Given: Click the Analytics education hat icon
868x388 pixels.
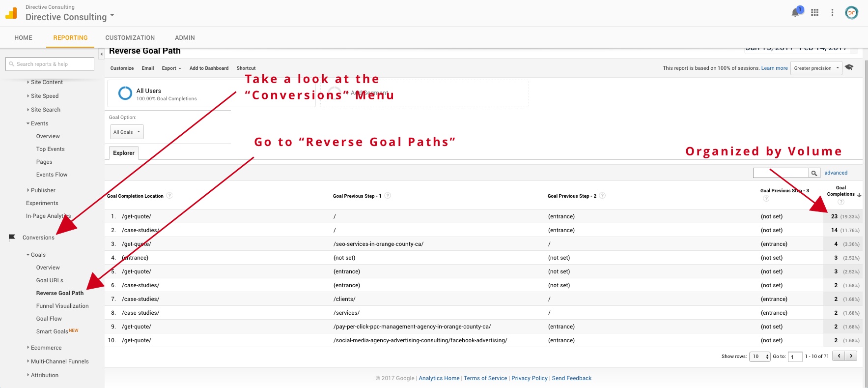Looking at the screenshot, I should point(849,67).
